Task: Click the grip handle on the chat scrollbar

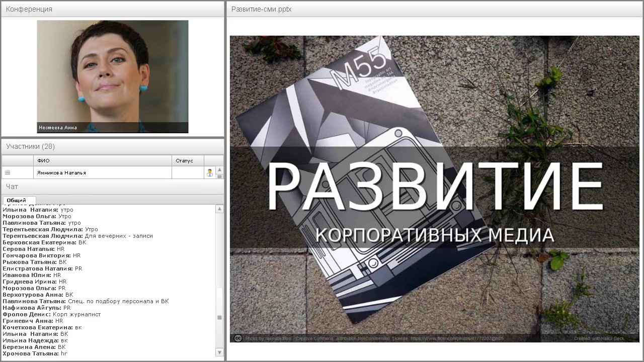Action: click(219, 317)
